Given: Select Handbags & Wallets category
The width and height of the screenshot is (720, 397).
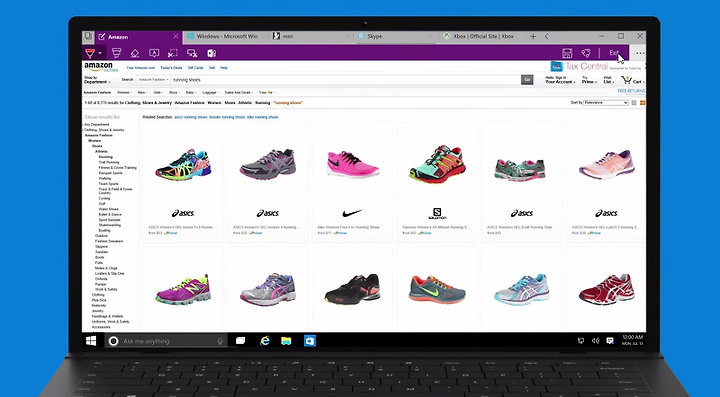Looking at the screenshot, I should click(x=107, y=316).
